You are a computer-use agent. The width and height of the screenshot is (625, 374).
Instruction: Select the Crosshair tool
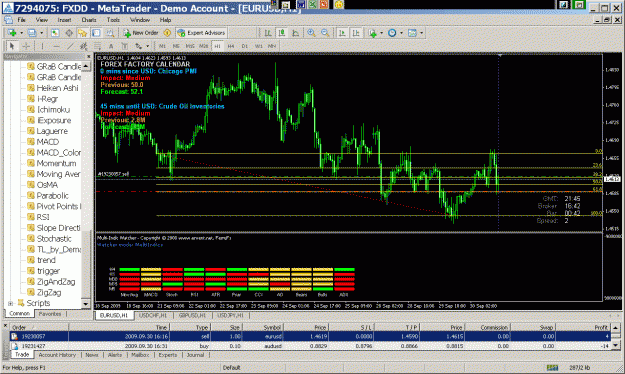coord(26,46)
